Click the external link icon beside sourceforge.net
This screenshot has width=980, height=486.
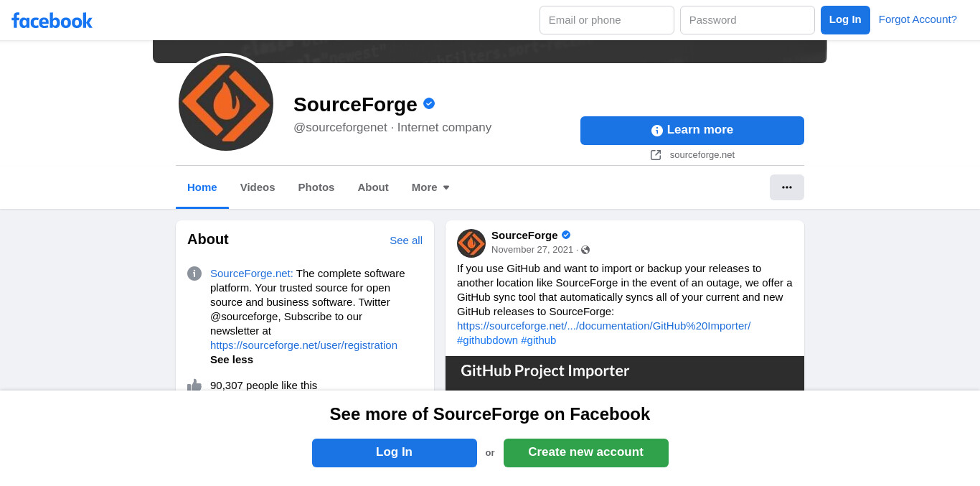[x=656, y=155]
